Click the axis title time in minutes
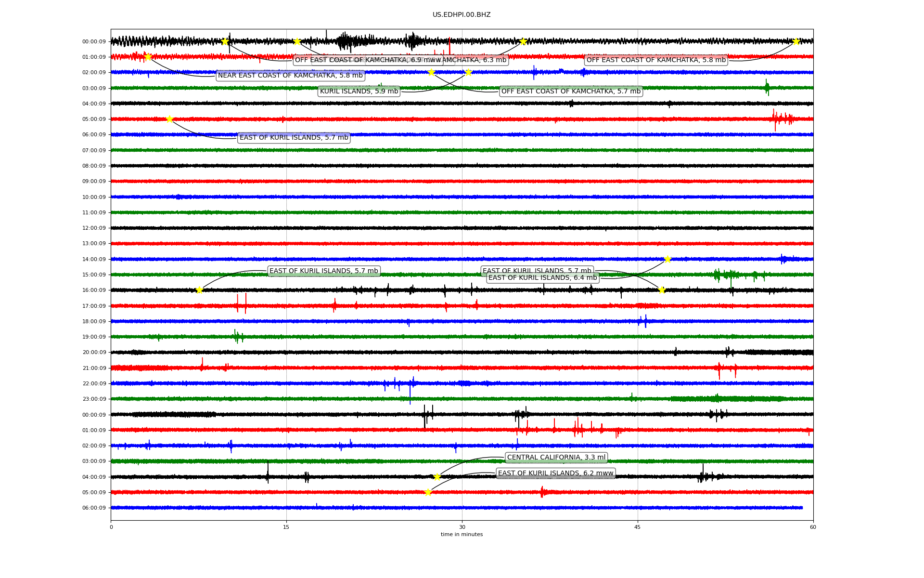Screen dimensions: 924x578 (x=462, y=535)
